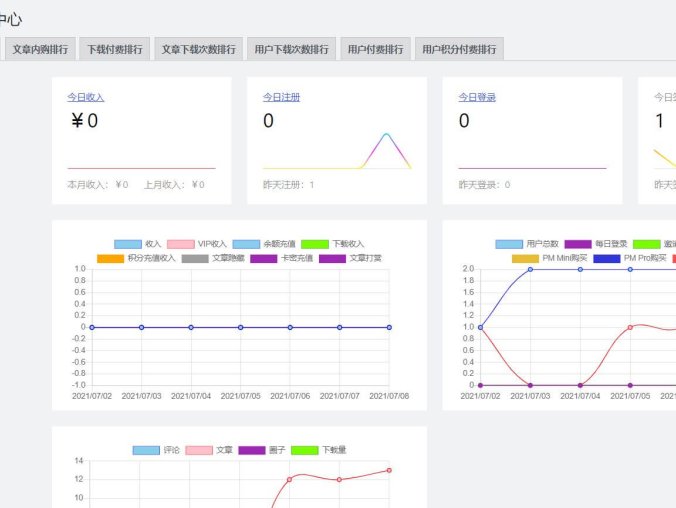Follow the 今日登录 link

(x=477, y=97)
